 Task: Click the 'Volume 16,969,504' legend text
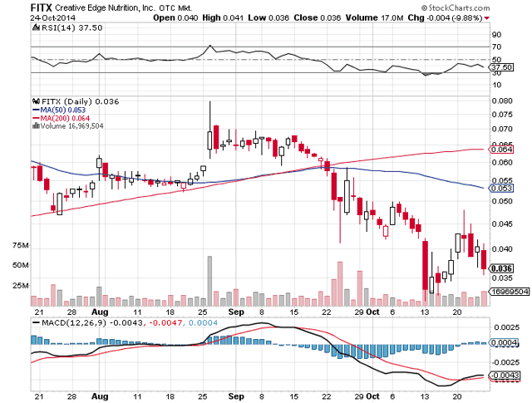[x=72, y=125]
